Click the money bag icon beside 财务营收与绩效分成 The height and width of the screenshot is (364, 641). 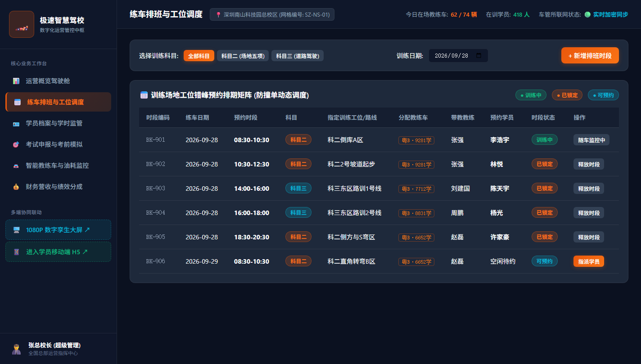tap(16, 187)
